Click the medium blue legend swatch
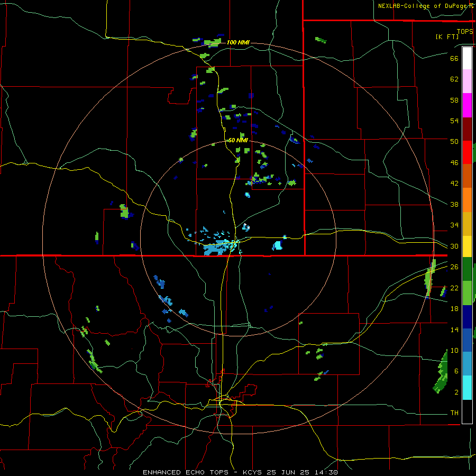Image resolution: width=476 pixels, height=476 pixels. [x=467, y=340]
